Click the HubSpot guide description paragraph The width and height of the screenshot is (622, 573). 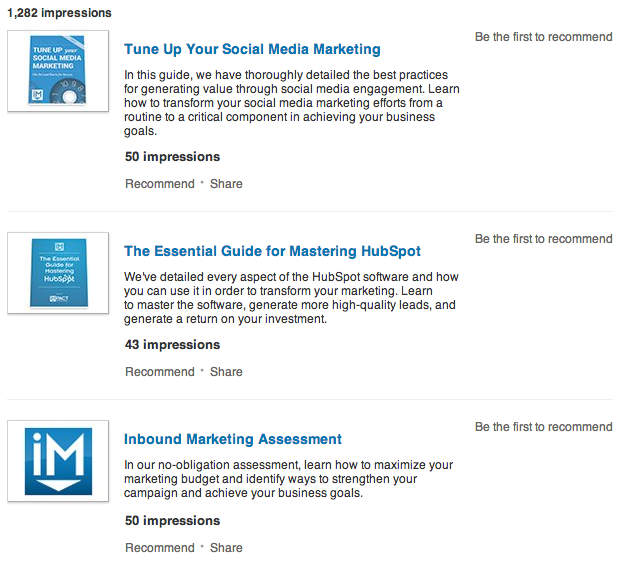290,298
